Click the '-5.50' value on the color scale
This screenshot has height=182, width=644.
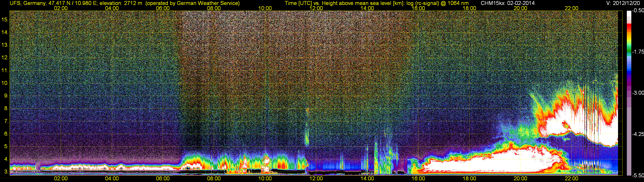click(x=638, y=175)
